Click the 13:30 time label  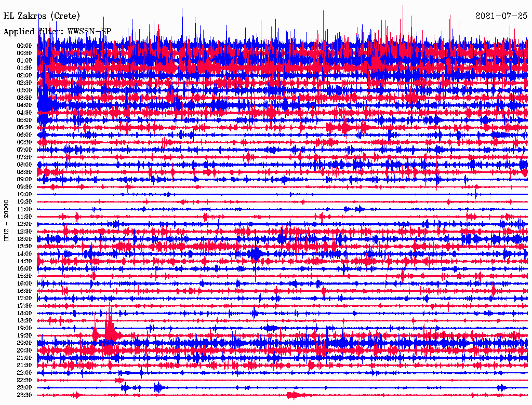[24, 247]
